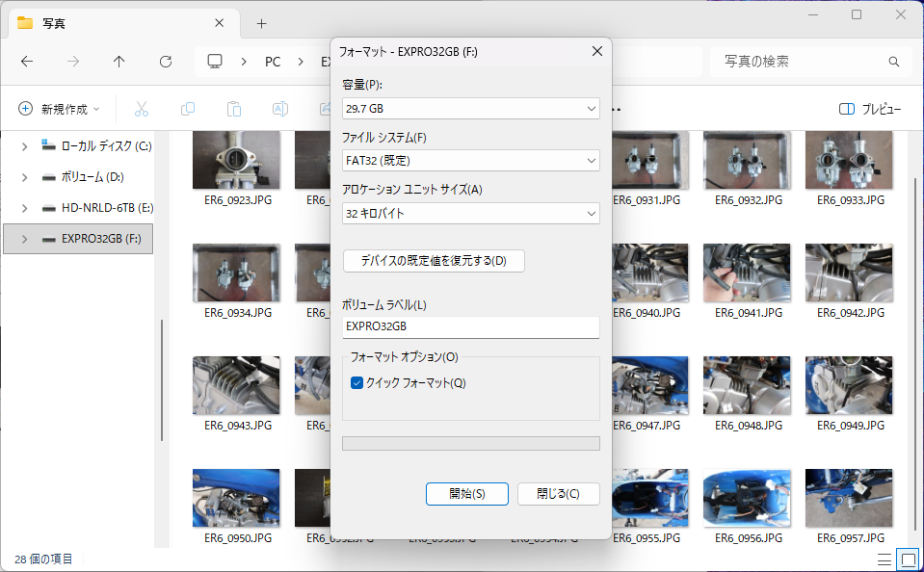Click the ボリューム ラベル text field

coord(470,326)
